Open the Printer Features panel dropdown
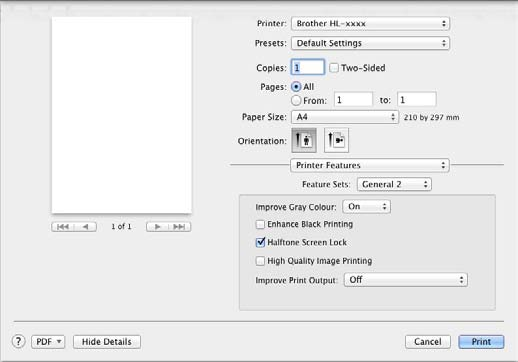 pos(370,165)
